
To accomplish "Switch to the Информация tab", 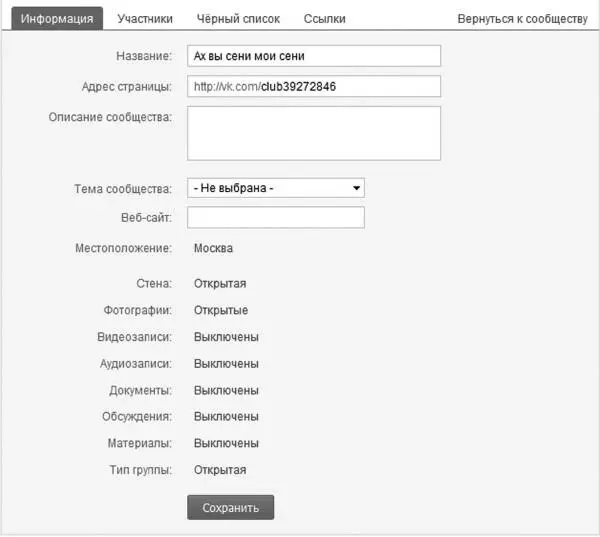I will (x=57, y=19).
